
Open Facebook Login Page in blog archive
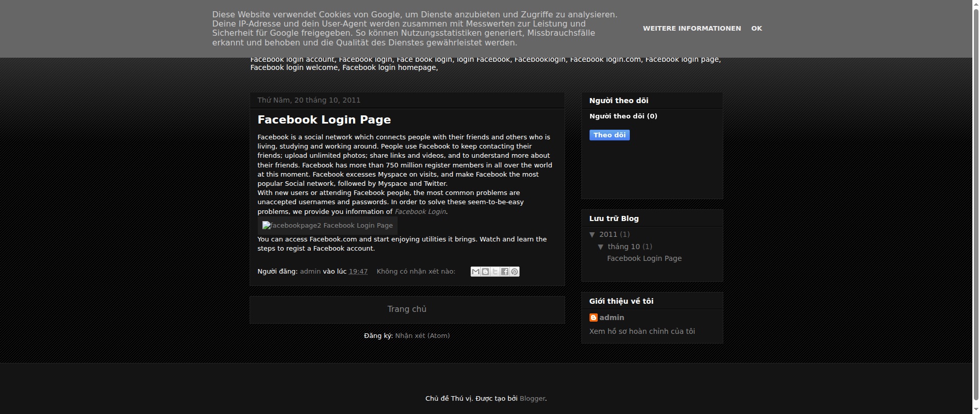(x=644, y=258)
